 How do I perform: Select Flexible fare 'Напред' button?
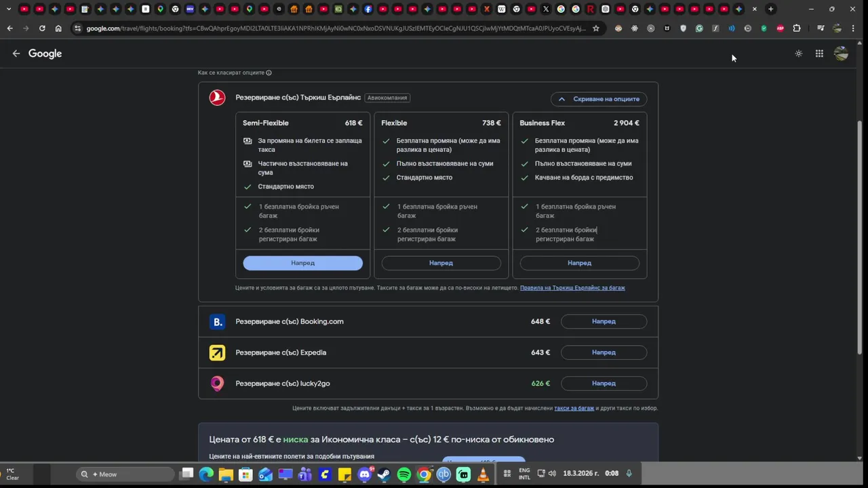coord(441,263)
